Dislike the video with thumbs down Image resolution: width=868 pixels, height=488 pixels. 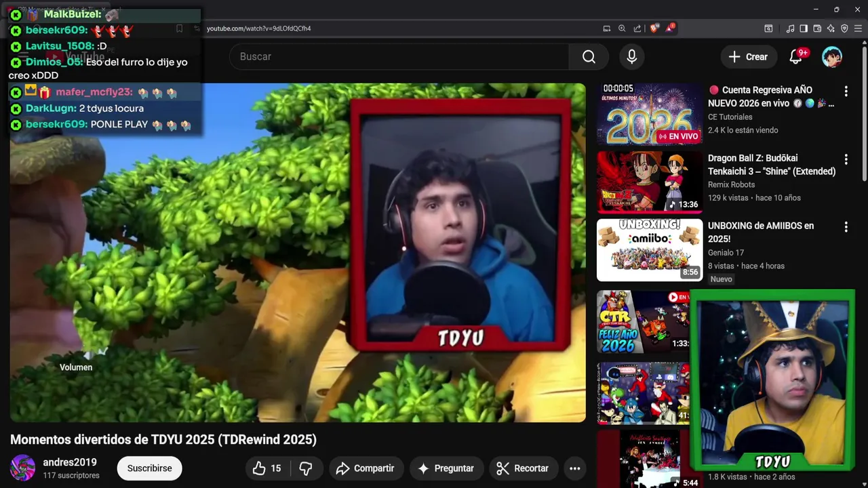click(306, 468)
